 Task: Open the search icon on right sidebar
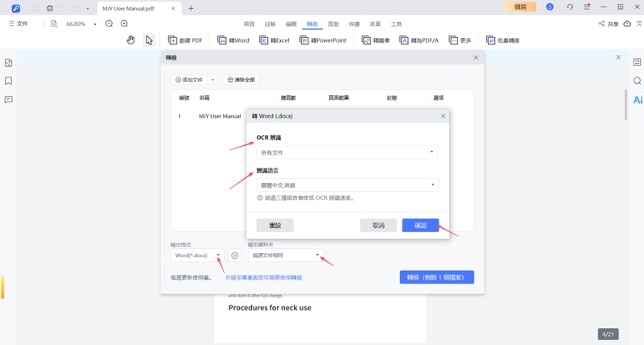click(x=637, y=81)
